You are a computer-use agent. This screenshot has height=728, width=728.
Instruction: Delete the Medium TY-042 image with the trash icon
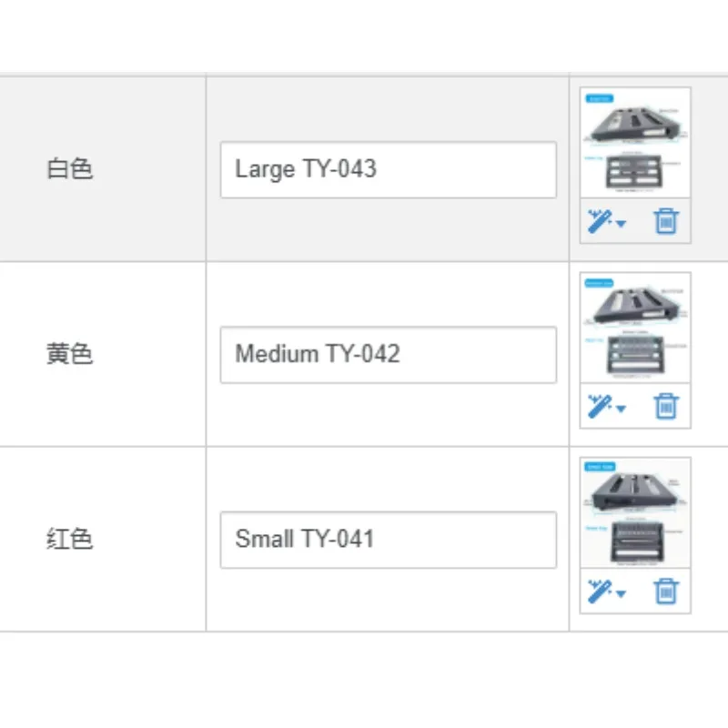(666, 406)
